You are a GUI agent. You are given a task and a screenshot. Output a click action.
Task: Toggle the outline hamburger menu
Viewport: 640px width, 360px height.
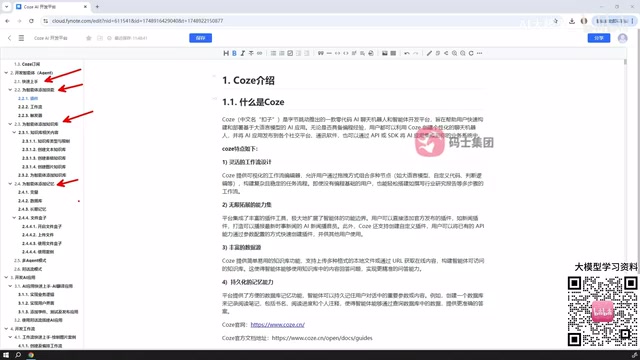click(x=21, y=38)
